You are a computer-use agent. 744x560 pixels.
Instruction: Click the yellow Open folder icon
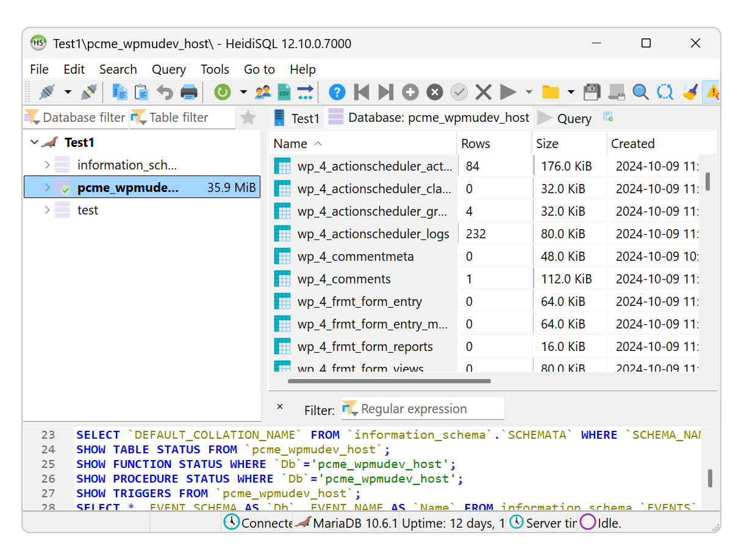pyautogui.click(x=551, y=93)
